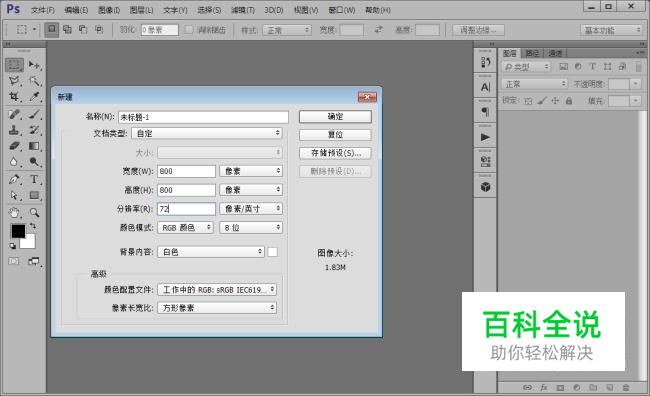Open the 3D panel cube icon
Screen dimensions: 650x396
coord(485,187)
